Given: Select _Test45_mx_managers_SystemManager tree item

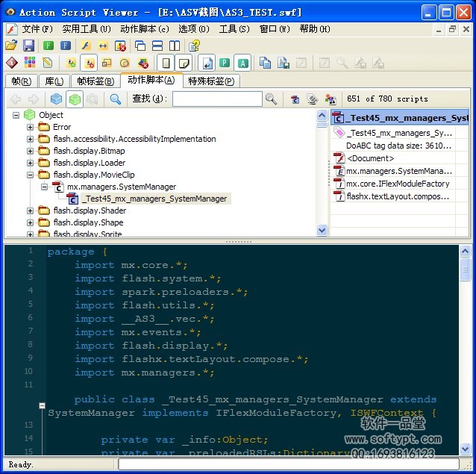Looking at the screenshot, I should [156, 199].
